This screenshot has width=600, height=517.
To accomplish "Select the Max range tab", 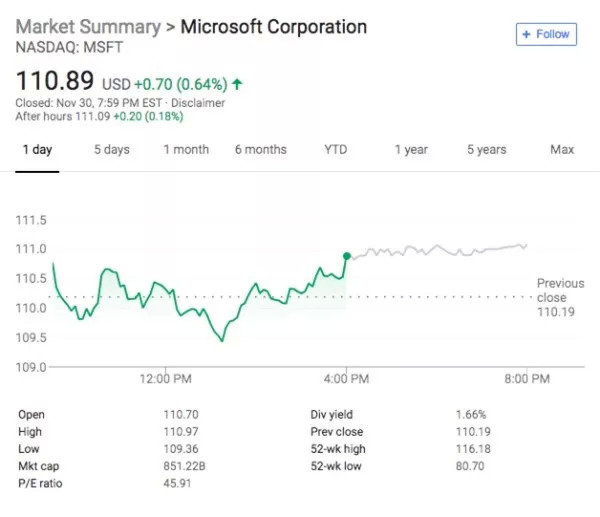I will tap(562, 150).
